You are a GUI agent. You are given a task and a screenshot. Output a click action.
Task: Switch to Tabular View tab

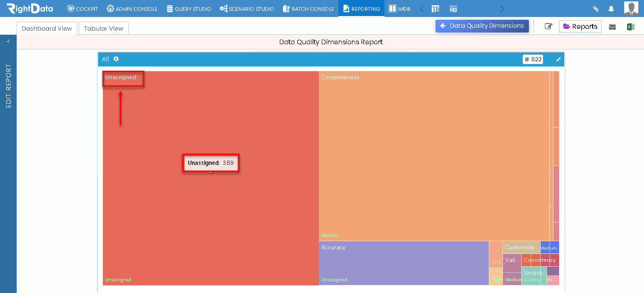[x=103, y=28]
